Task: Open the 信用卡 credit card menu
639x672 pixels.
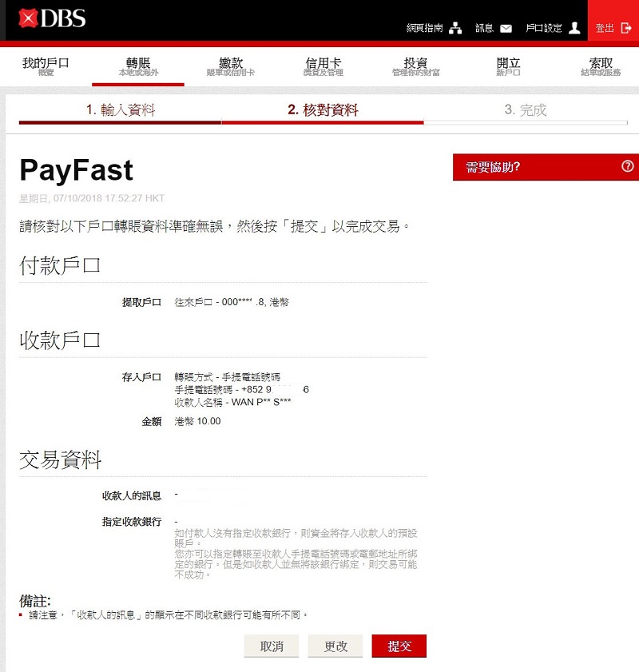Action: [323, 67]
